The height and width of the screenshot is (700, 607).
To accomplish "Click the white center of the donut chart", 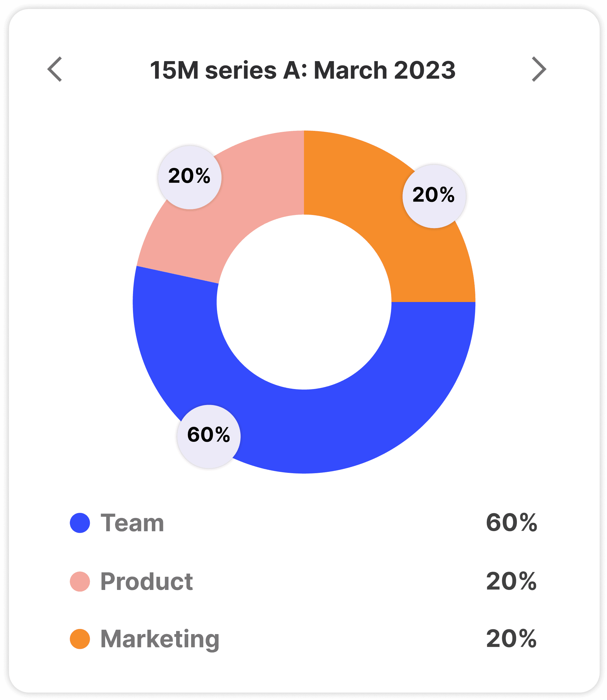I will 304,302.
